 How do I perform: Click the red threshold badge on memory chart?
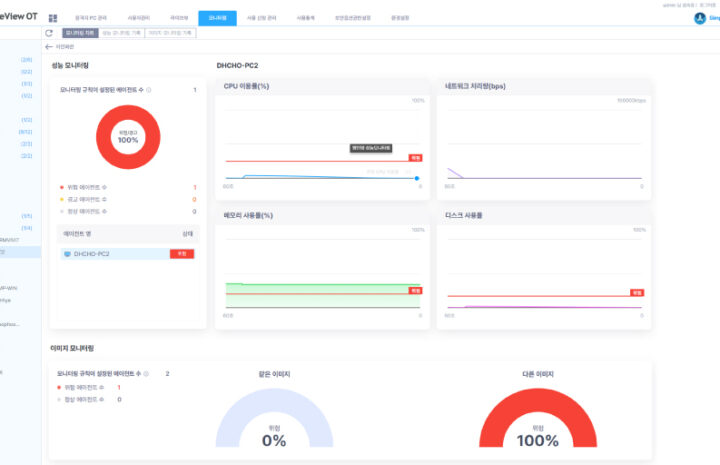pyautogui.click(x=416, y=291)
